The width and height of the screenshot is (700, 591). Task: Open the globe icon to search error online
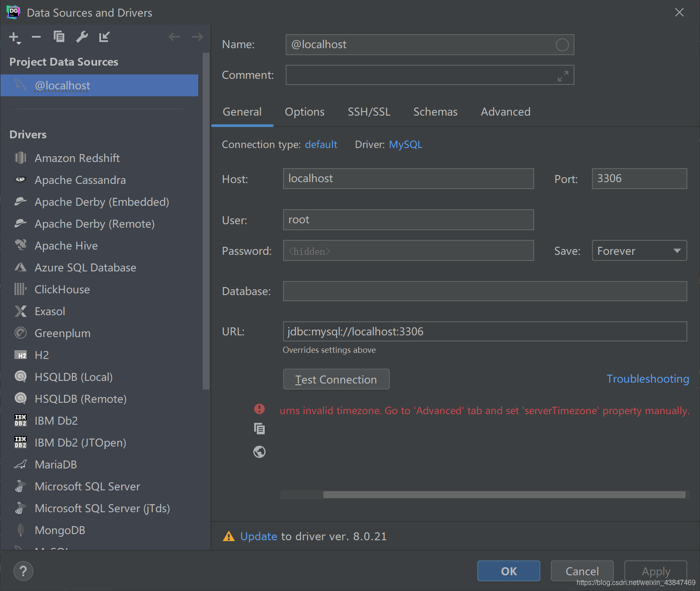[259, 451]
